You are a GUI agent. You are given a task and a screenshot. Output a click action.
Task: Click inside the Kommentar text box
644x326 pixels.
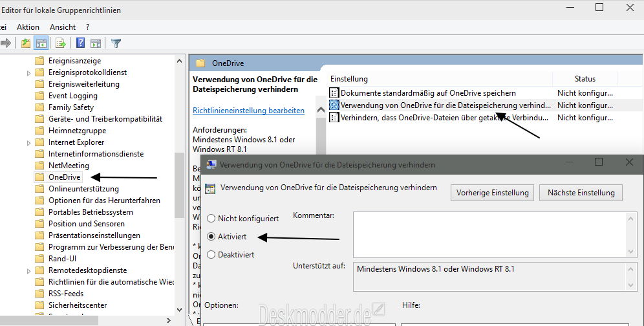(x=489, y=235)
